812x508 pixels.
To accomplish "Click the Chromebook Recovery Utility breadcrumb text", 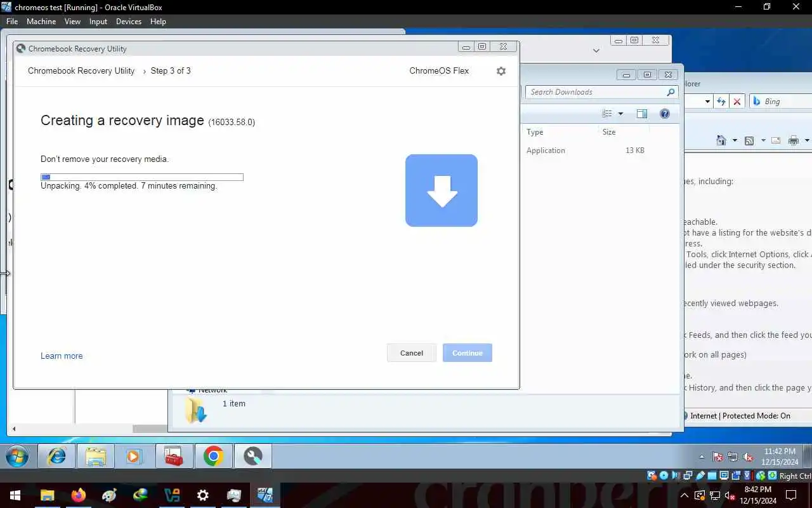I will coord(81,71).
